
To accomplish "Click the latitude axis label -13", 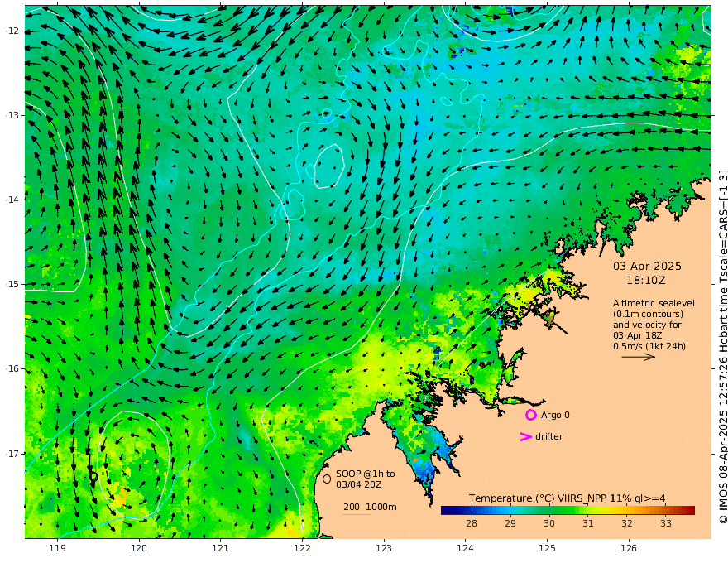I will (x=12, y=115).
